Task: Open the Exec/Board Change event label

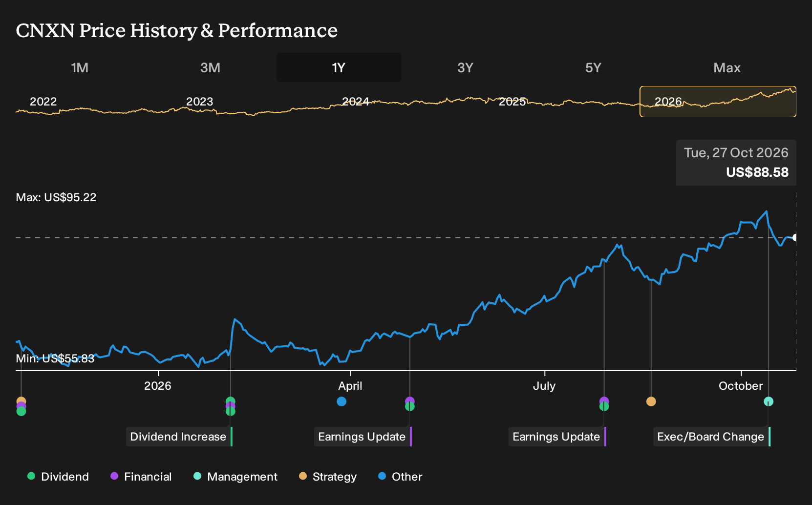Action: click(712, 437)
